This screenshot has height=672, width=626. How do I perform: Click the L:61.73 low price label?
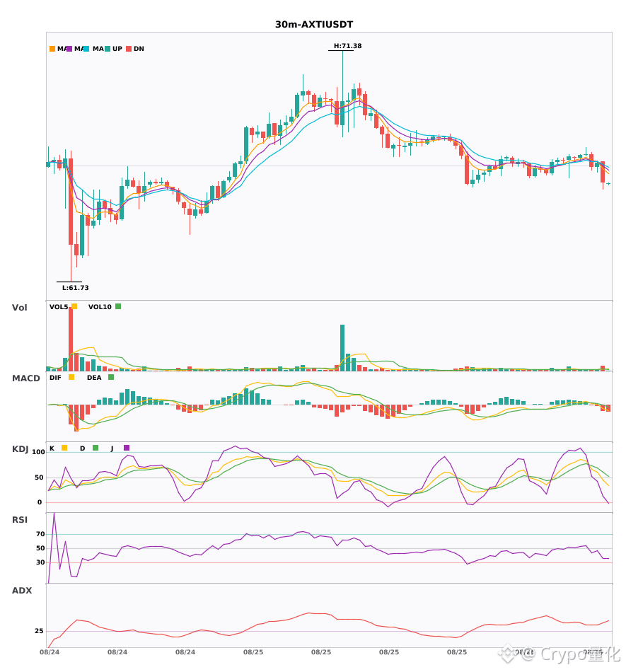click(x=76, y=288)
